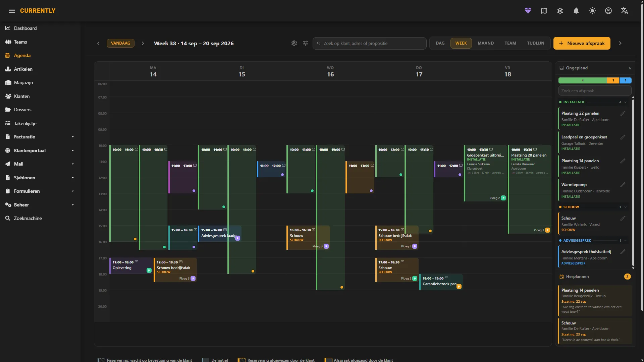Edit the Warmtepomp unplanned item

[x=623, y=185]
